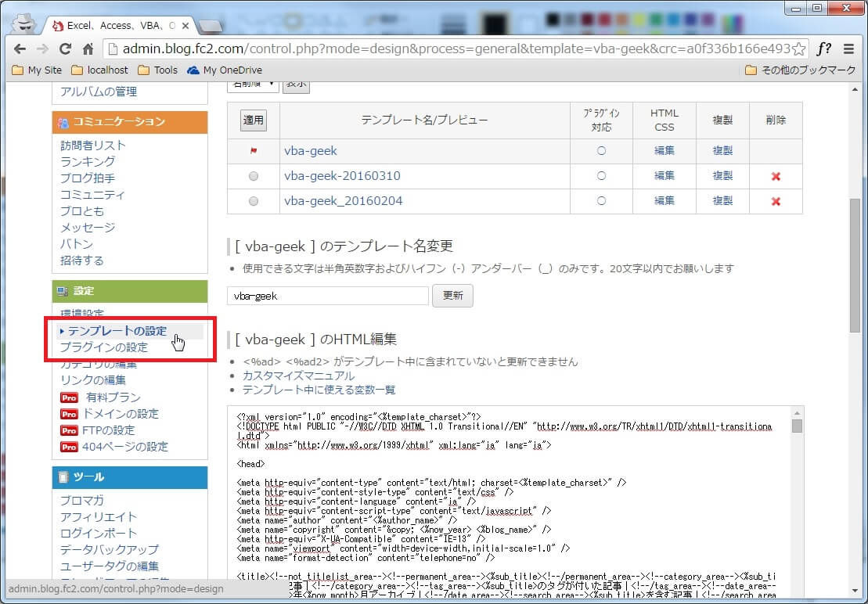Open the Chrome hamburger menu
This screenshot has height=604, width=868.
(x=849, y=49)
